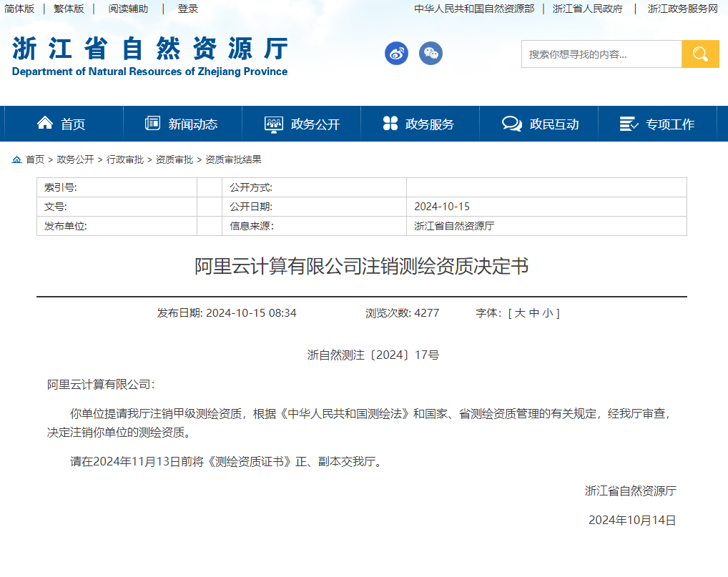Open the 新闻动态 navigation menu item
This screenshot has height=577, width=728.
[182, 124]
